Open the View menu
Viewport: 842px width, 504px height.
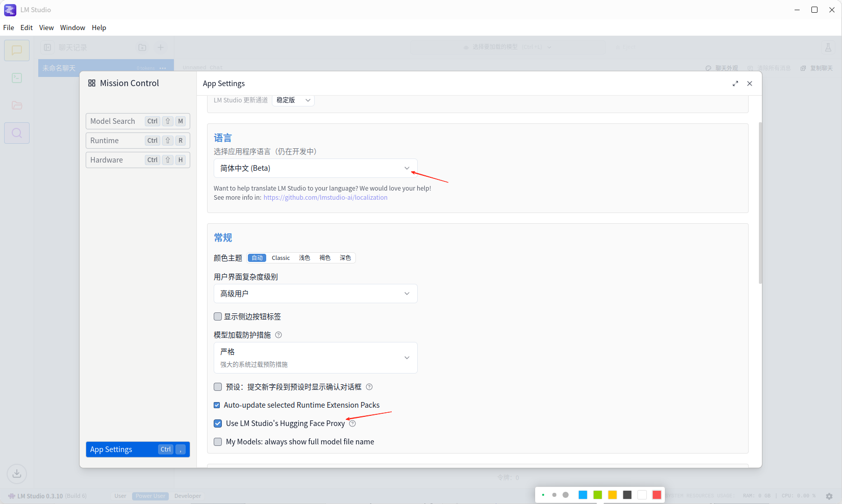pos(46,28)
